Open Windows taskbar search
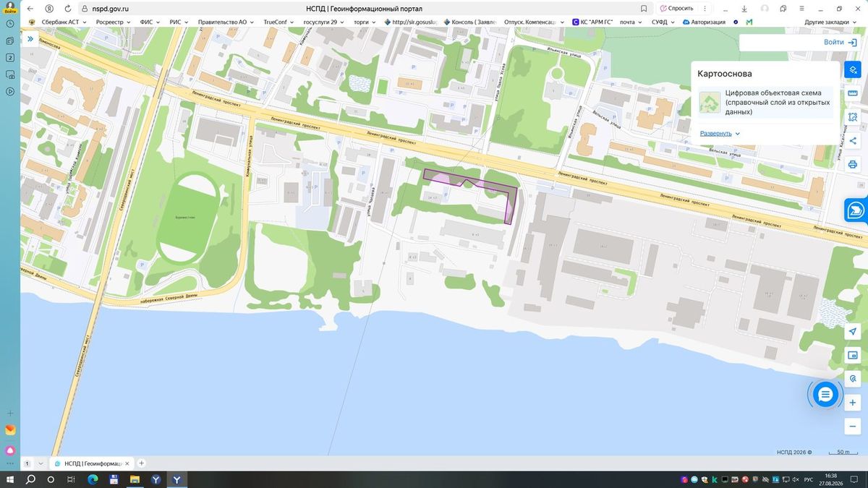The image size is (868, 488). (30, 479)
